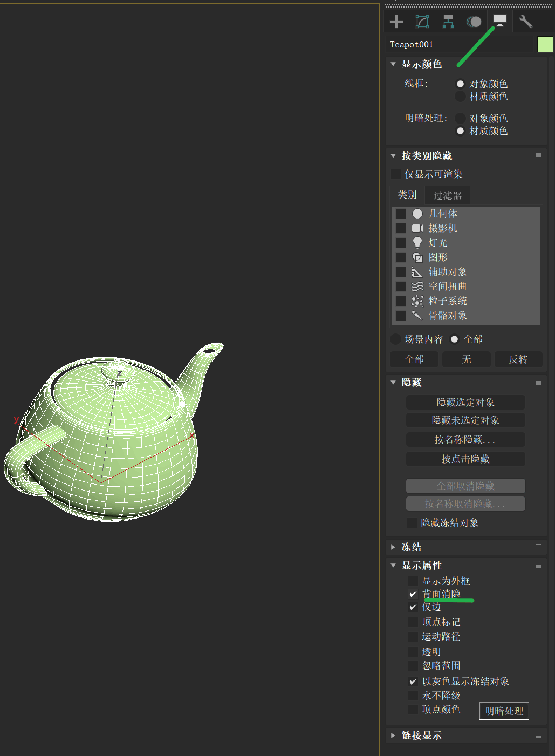Collapse the 显示颜色 rollout
The height and width of the screenshot is (756, 555).
point(393,64)
